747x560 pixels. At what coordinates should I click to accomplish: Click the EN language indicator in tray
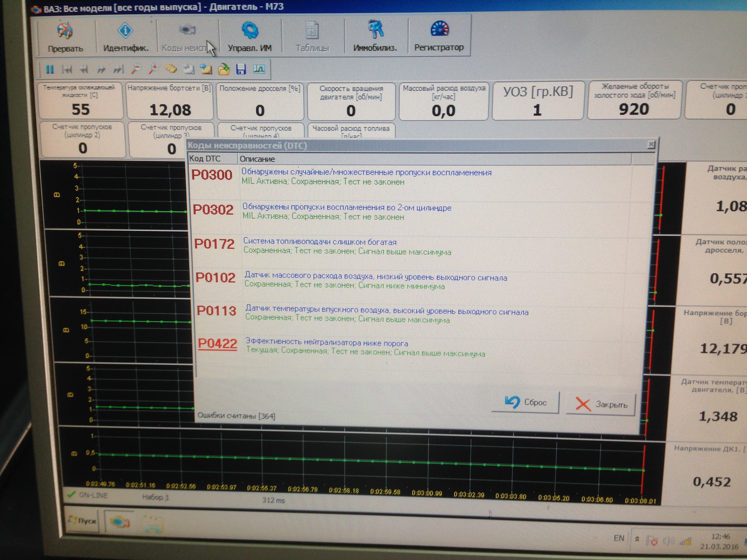619,538
